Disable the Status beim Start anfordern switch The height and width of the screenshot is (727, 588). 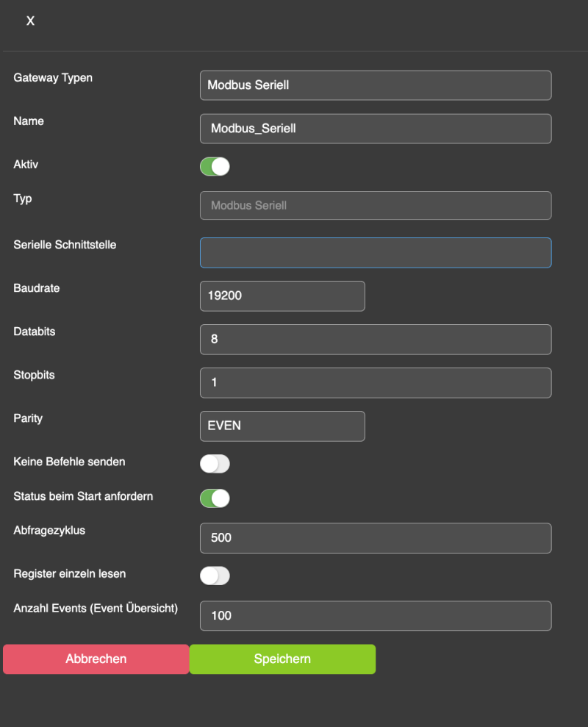click(215, 498)
